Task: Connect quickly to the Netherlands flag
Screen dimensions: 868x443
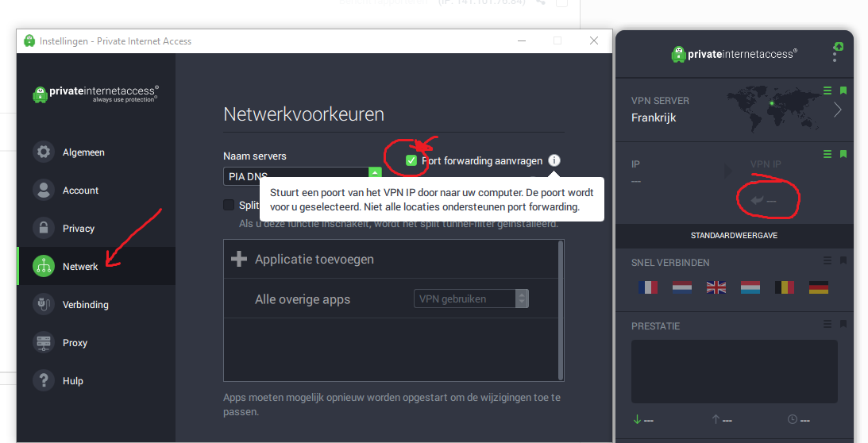Action: point(682,287)
